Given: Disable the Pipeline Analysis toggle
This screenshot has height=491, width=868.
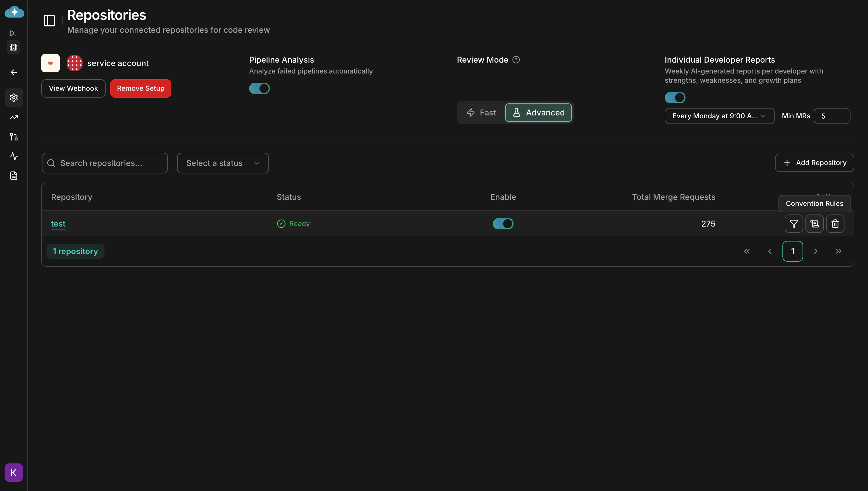Looking at the screenshot, I should (259, 88).
